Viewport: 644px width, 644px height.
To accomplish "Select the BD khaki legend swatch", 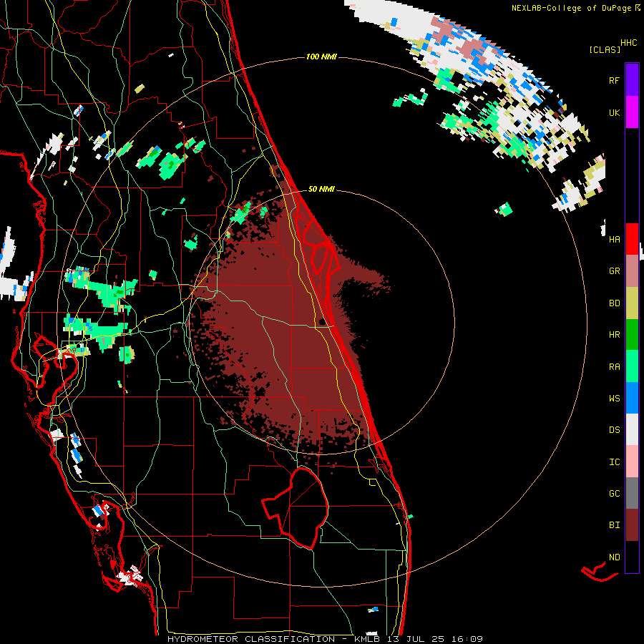I will (632, 303).
